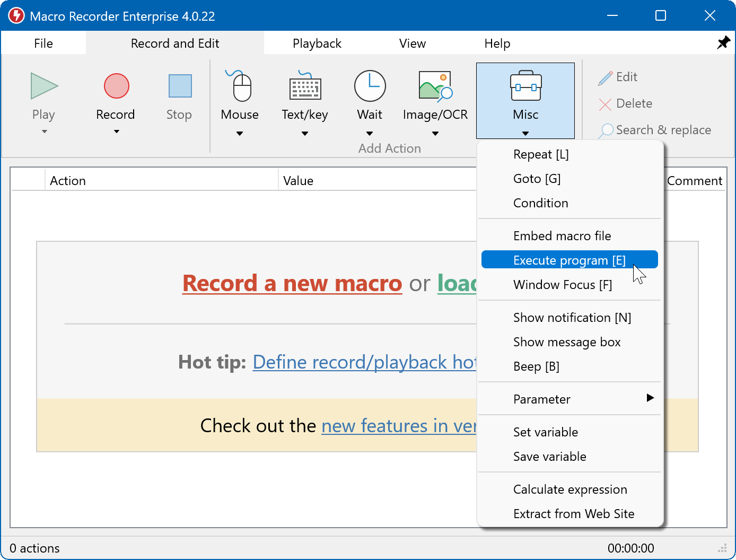The image size is (736, 560).
Task: Toggle the ribbon pin icon
Action: tap(723, 42)
